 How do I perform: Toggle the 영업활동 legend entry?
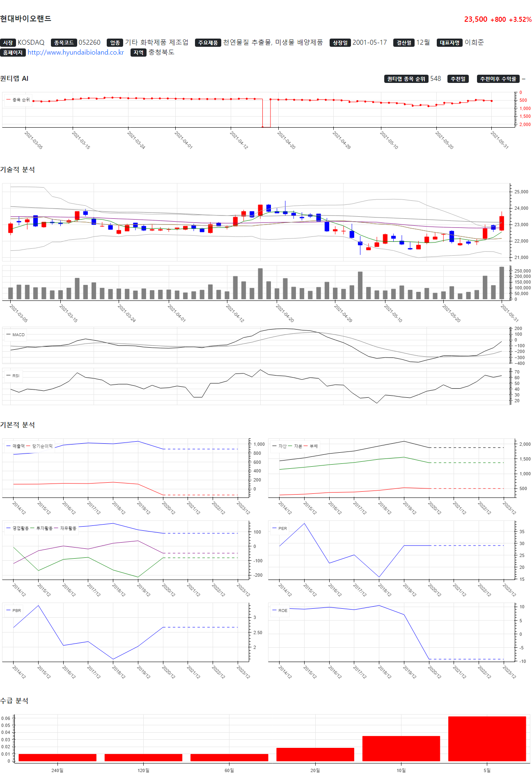point(18,528)
